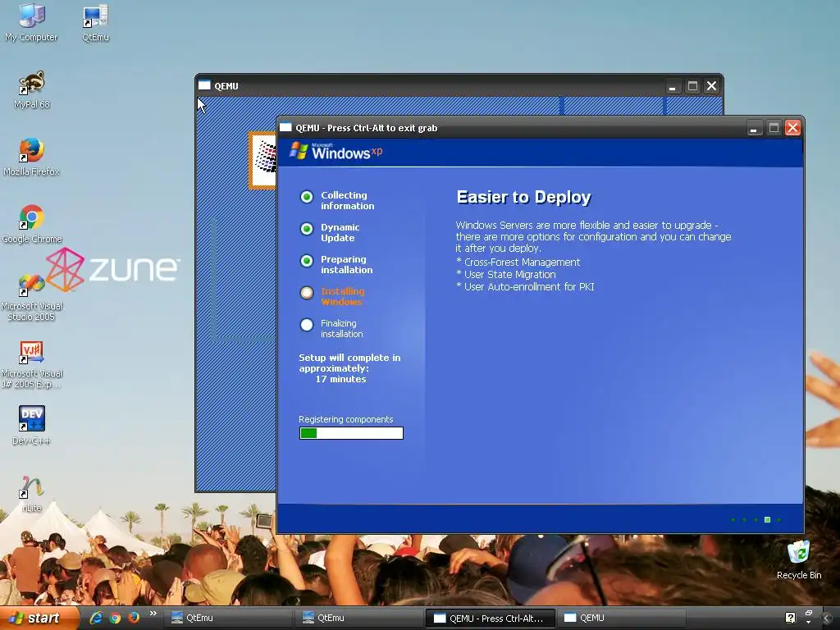Switch to first QtEmu taskbar button
Viewport: 840px width, 630px height.
[228, 618]
